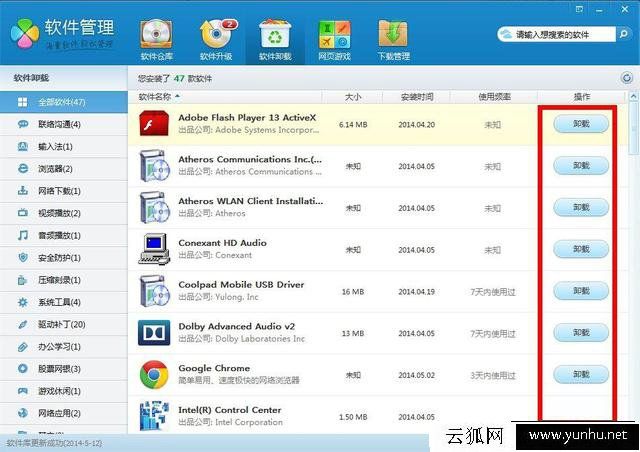Click the Conexant HD Audio computer icon
The height and width of the screenshot is (452, 640).
coord(154,249)
